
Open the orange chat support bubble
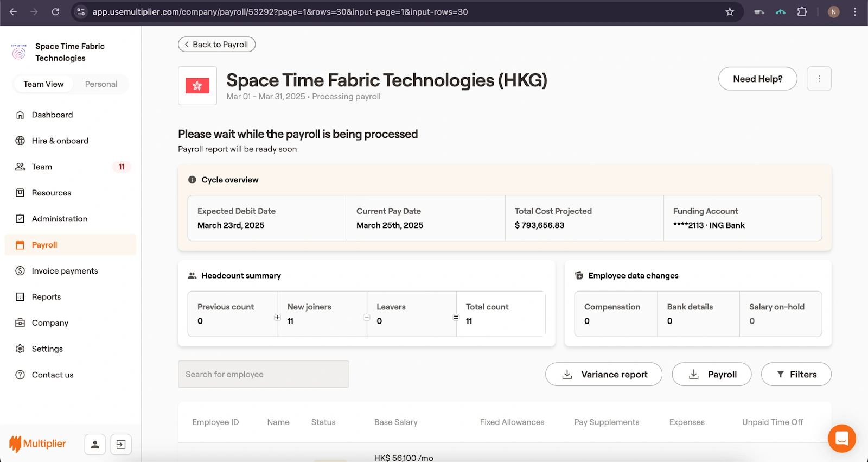tap(842, 438)
